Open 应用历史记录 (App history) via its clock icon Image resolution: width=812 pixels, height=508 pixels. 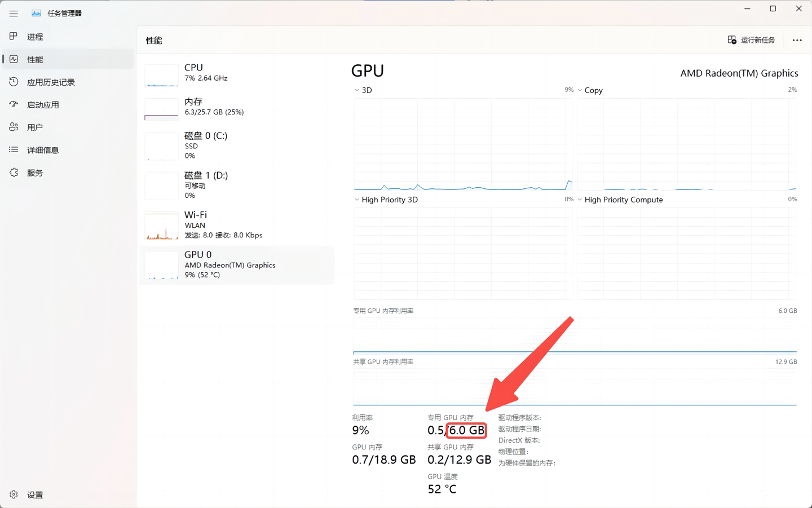coord(14,82)
